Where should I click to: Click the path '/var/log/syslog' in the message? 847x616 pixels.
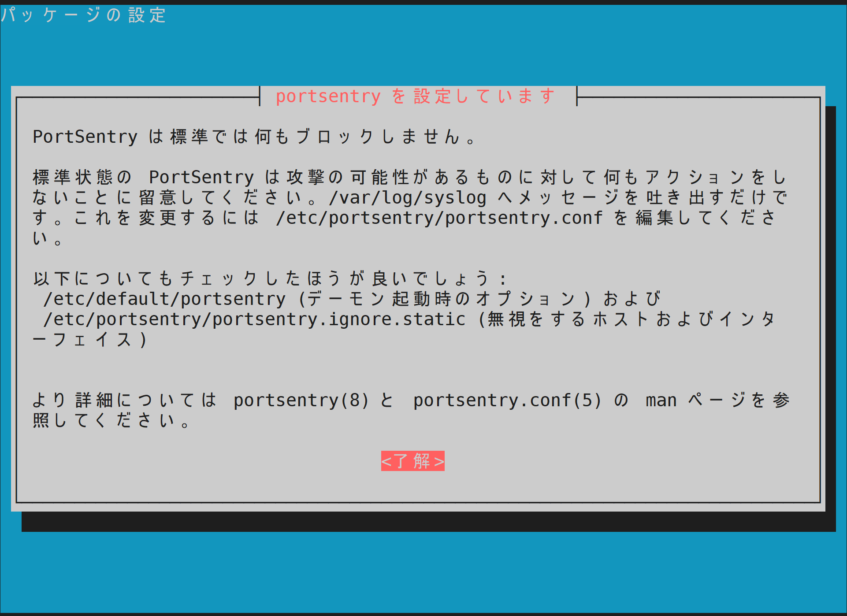point(407,197)
